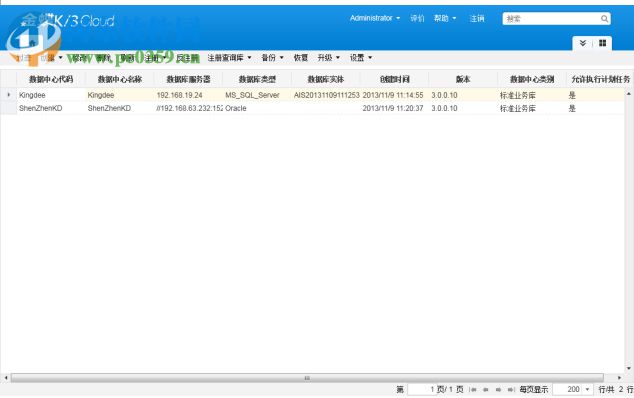Click the 2013/11/9 11:14:55 creation time cell
This screenshot has height=398, width=634.
pos(395,95)
